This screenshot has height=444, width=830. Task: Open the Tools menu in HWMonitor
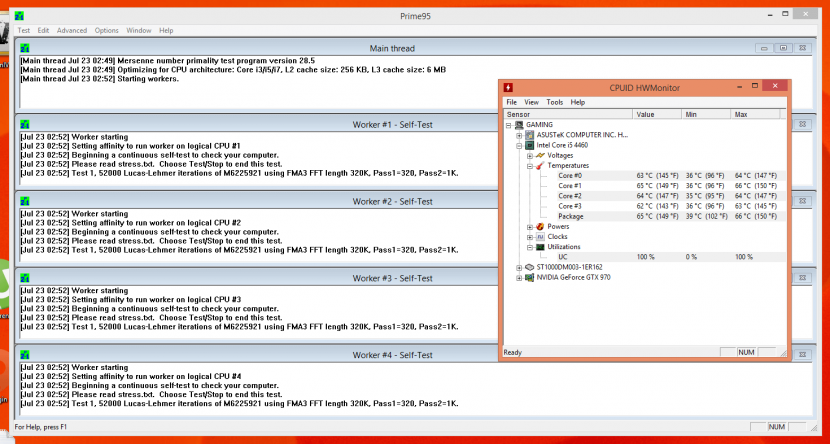pos(555,102)
